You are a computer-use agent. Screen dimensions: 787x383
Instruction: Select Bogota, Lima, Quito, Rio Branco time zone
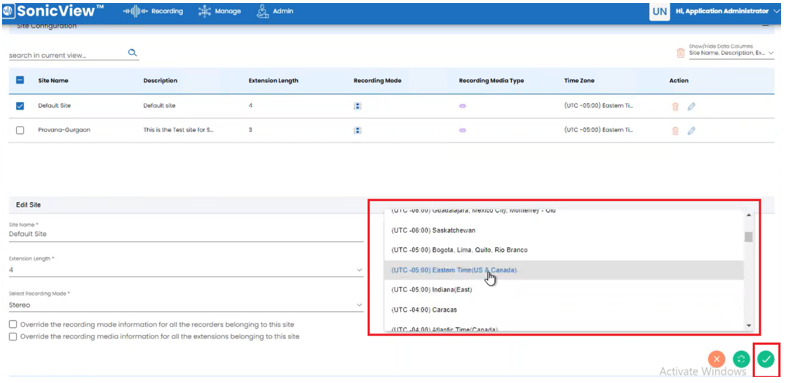pyautogui.click(x=564, y=250)
